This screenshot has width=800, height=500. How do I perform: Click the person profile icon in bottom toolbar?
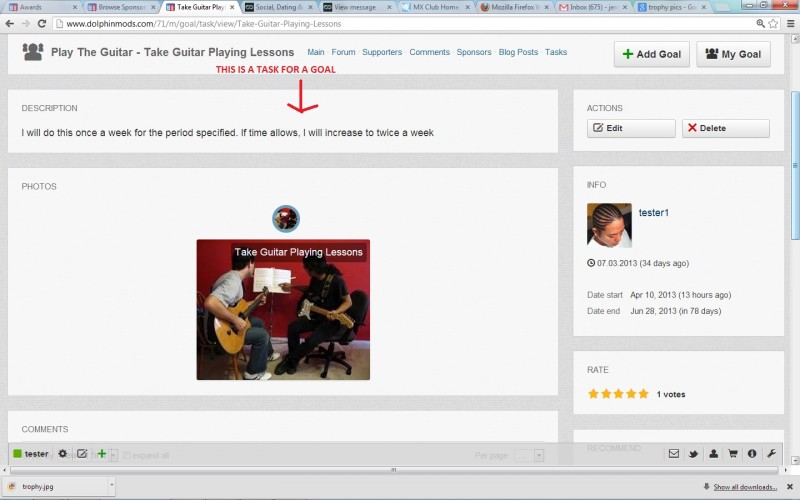[x=713, y=454]
